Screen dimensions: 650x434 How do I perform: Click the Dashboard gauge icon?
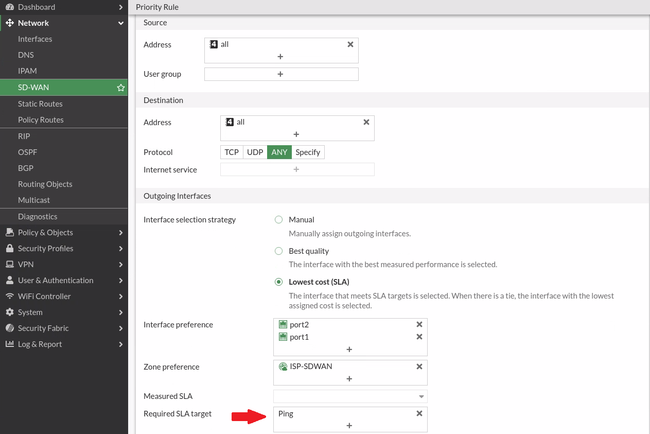10,7
